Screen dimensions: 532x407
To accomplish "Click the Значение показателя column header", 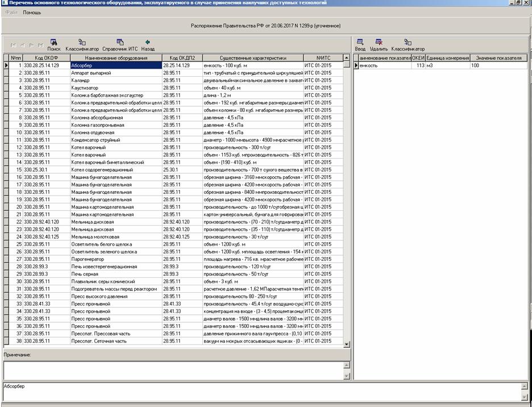I will (498, 58).
